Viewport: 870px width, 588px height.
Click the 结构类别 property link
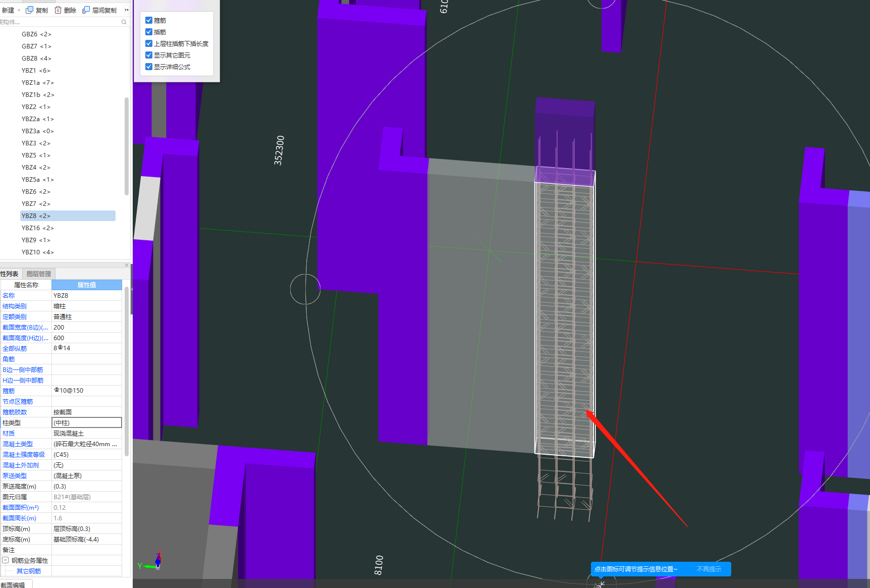coord(15,306)
